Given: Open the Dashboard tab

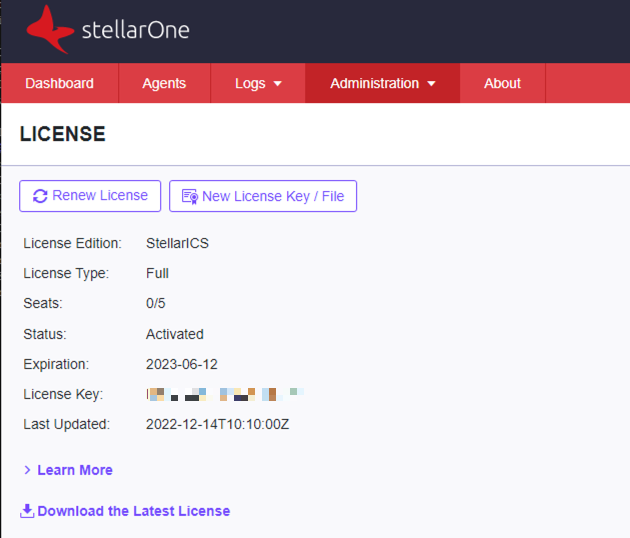Looking at the screenshot, I should point(59,83).
